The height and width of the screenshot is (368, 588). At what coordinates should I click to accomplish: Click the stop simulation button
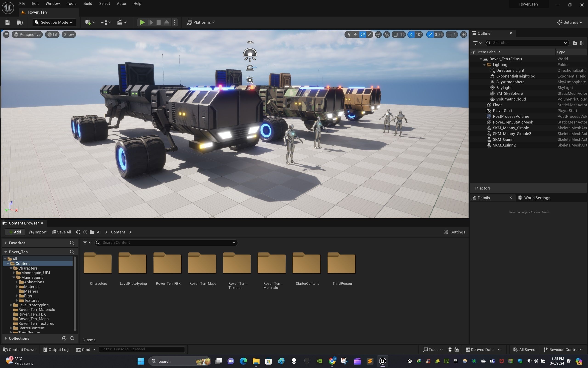(158, 22)
